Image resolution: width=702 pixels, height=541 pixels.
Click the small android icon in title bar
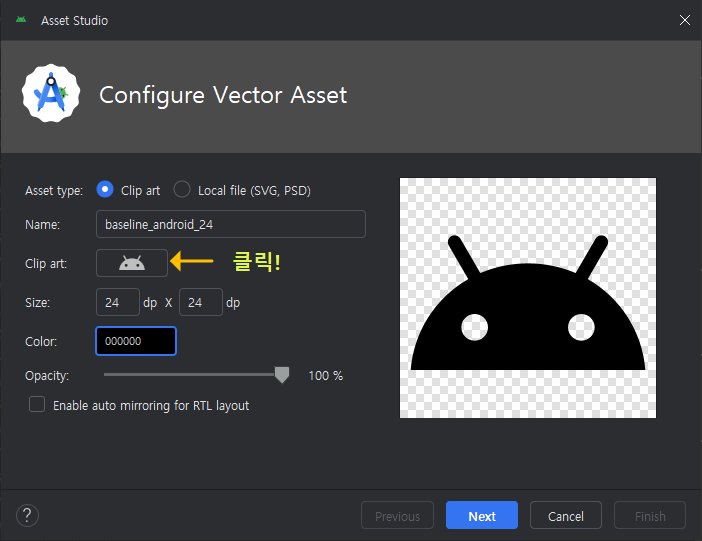[21, 20]
